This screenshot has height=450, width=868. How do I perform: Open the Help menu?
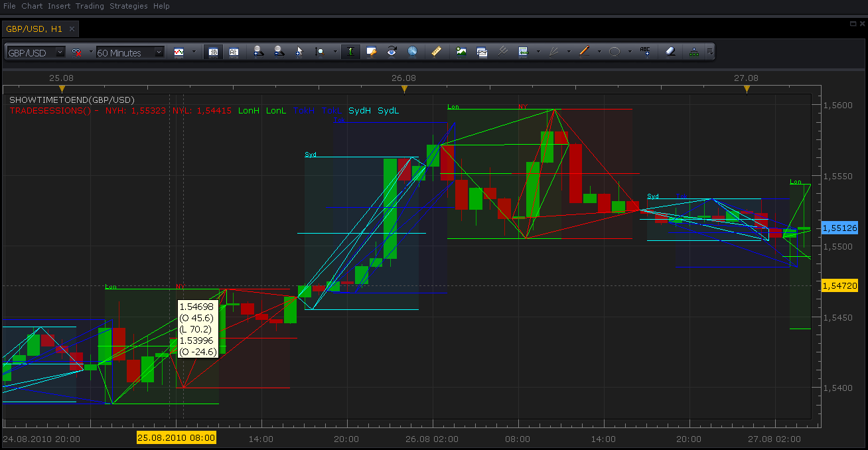coord(161,6)
